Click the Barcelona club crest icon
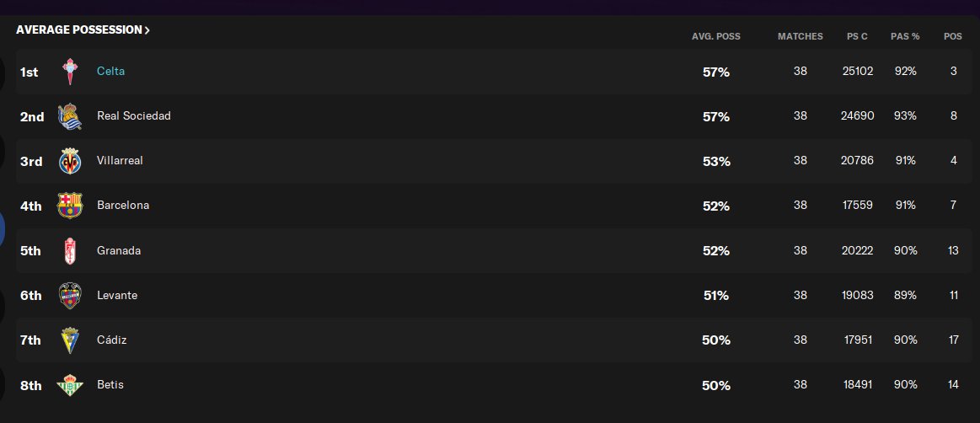 tap(70, 206)
